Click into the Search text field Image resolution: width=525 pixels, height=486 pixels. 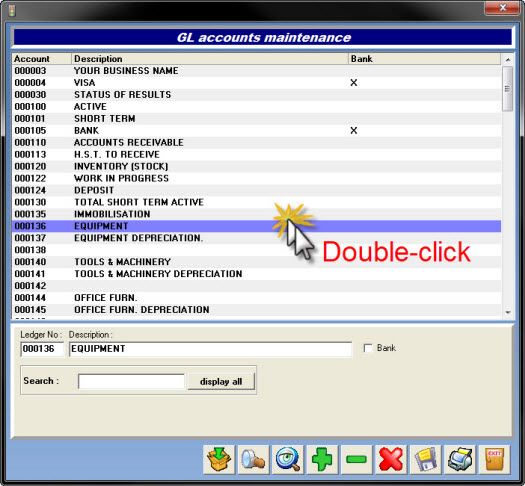pyautogui.click(x=131, y=382)
